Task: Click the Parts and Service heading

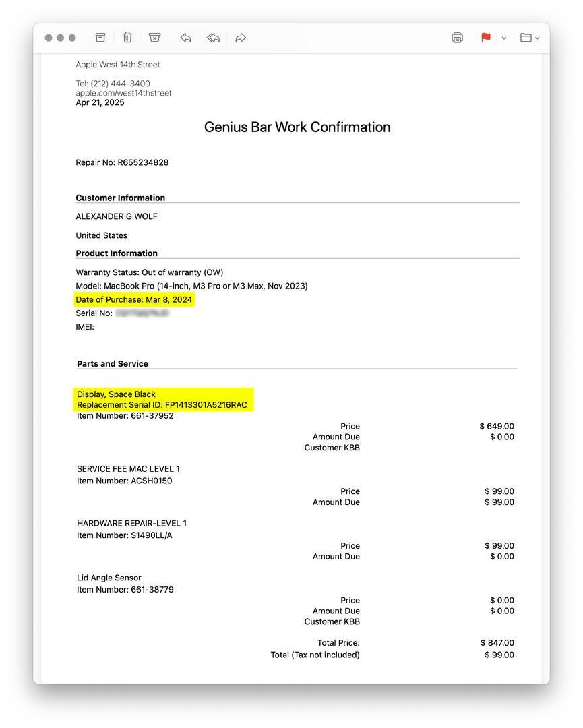Action: pyautogui.click(x=113, y=364)
